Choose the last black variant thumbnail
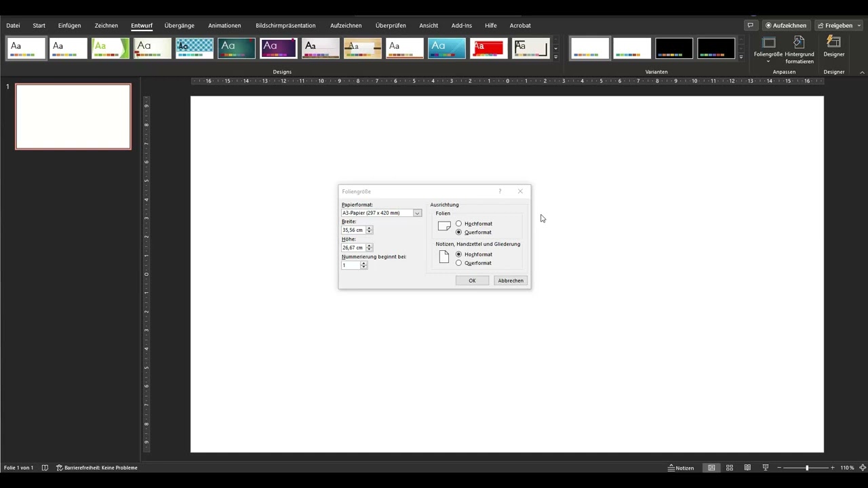868x488 pixels. 716,48
